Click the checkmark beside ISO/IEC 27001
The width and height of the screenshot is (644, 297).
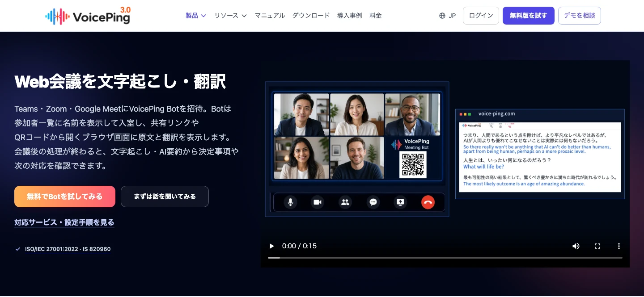point(18,249)
